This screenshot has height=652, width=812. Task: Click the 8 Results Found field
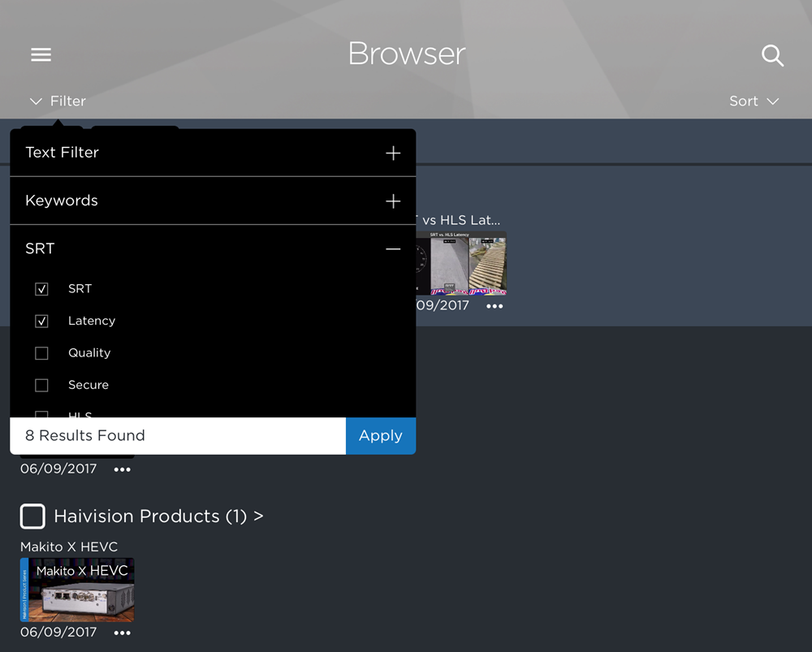pos(177,436)
